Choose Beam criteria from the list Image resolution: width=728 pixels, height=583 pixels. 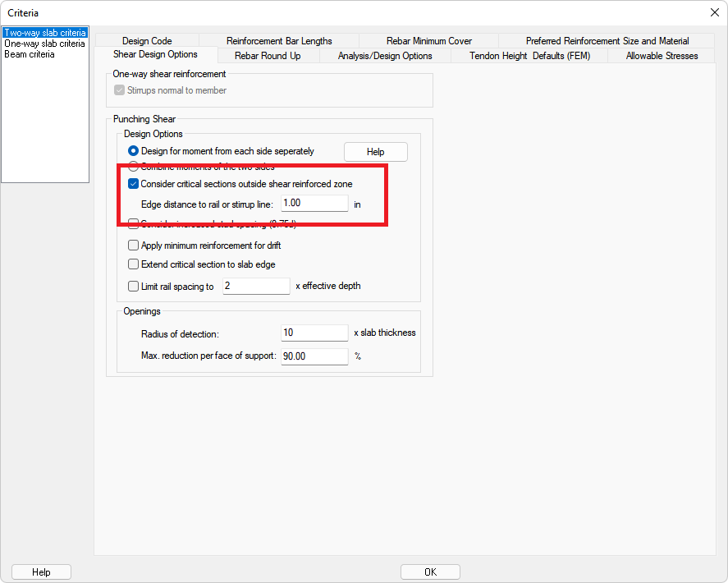point(30,54)
